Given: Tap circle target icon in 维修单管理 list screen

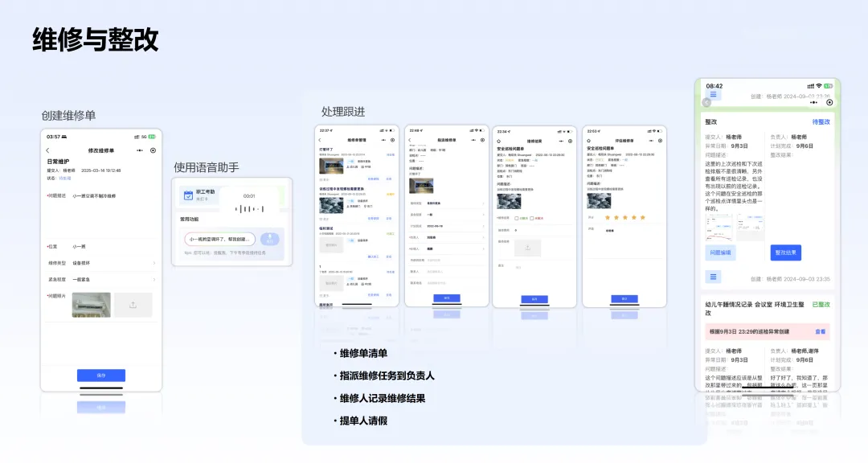Looking at the screenshot, I should tap(392, 140).
